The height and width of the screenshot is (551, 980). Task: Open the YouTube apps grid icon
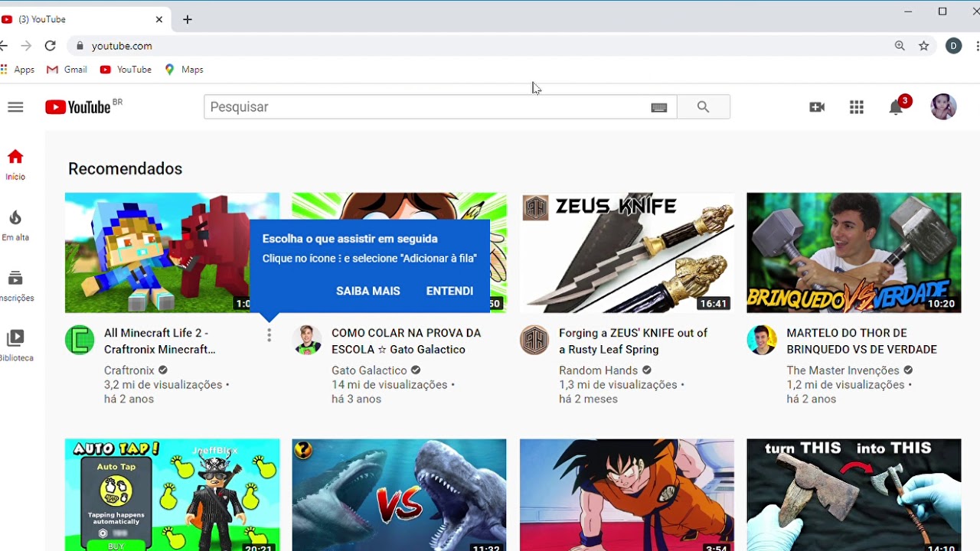(857, 107)
